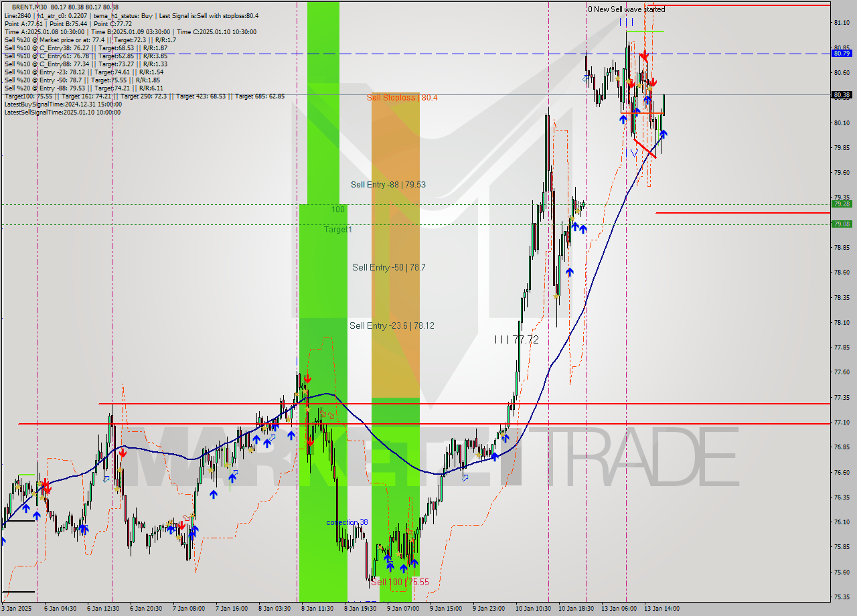Select the 'Sell %20 @ Entry -50: 78.7' line
Viewport: 857px width, 616px height.
82,80
